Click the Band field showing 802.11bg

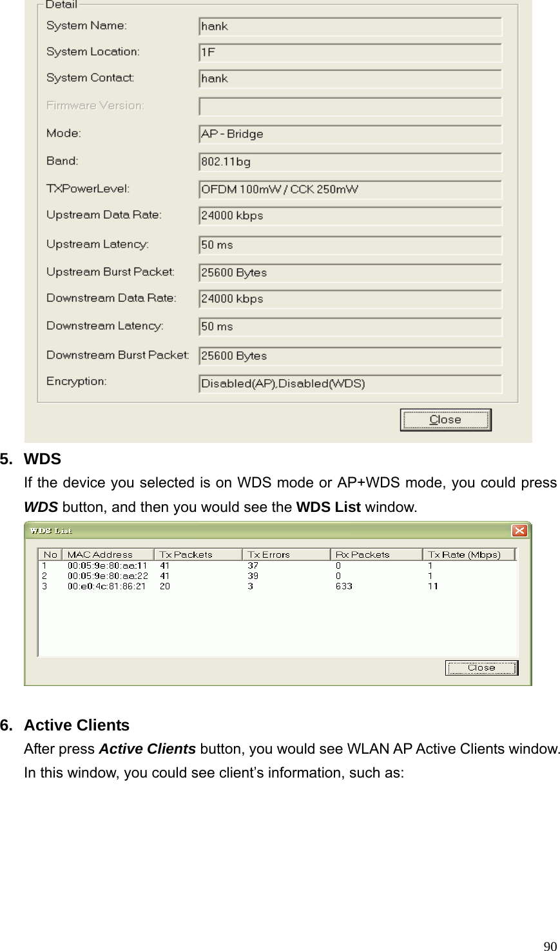pyautogui.click(x=351, y=162)
